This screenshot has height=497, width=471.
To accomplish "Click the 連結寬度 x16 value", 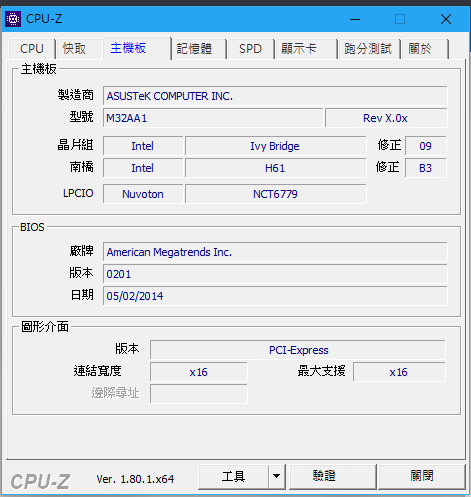I will [199, 372].
